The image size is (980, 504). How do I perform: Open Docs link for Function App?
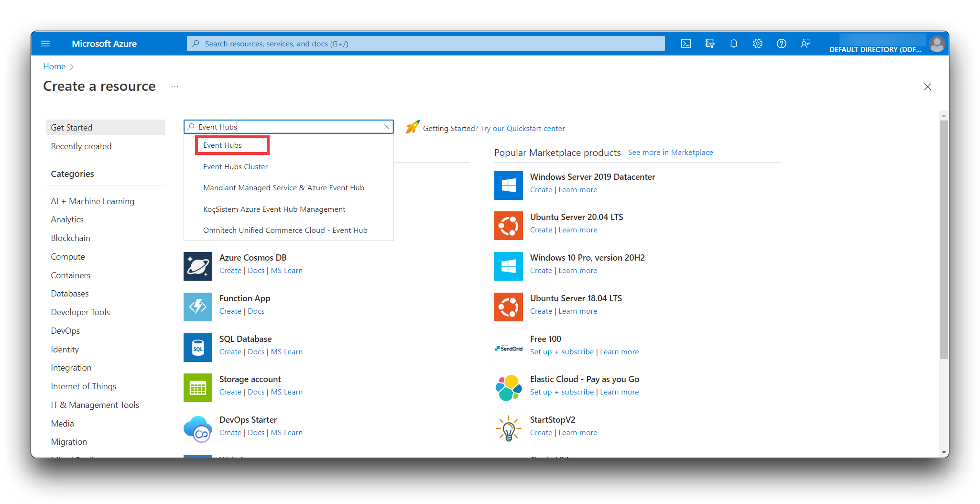256,311
